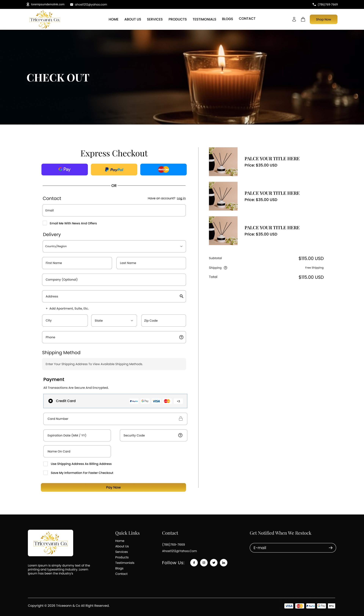Open the shopping bag cart icon
The width and height of the screenshot is (364, 616).
tap(303, 19)
